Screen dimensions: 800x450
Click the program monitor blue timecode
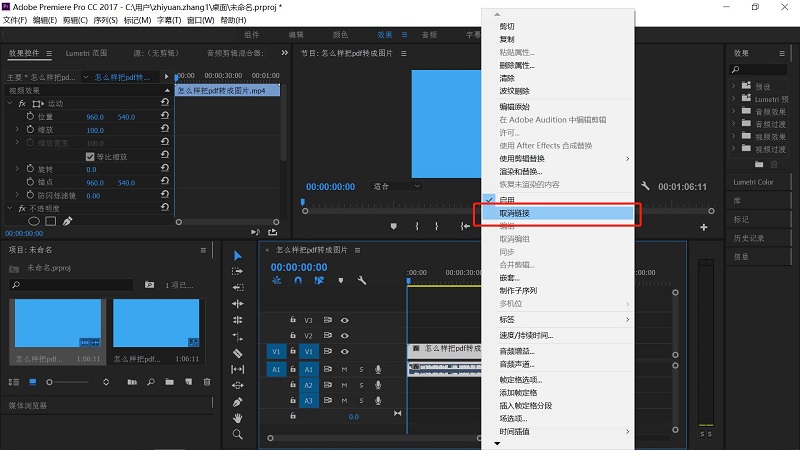(330, 187)
